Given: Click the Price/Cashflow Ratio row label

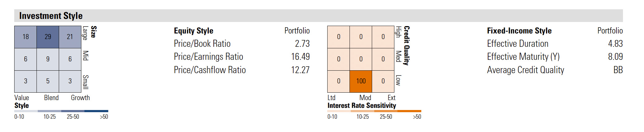Looking at the screenshot, I should (210, 70).
